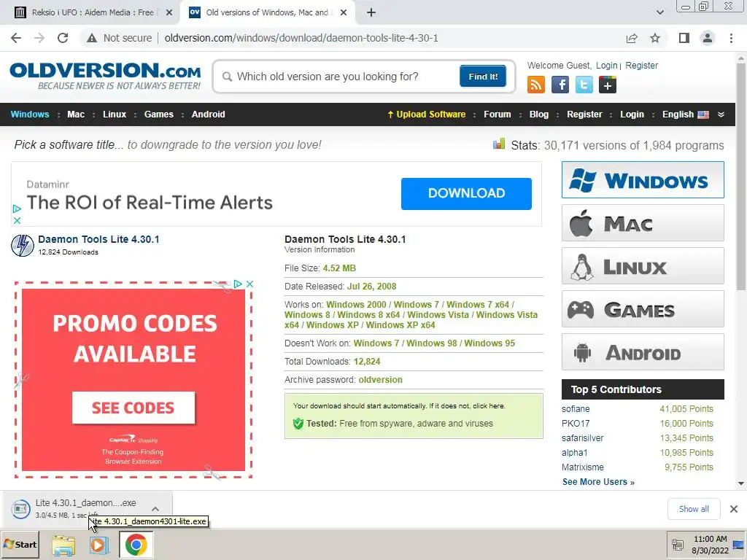Reload the current page
This screenshot has height=560, width=747.
63,38
